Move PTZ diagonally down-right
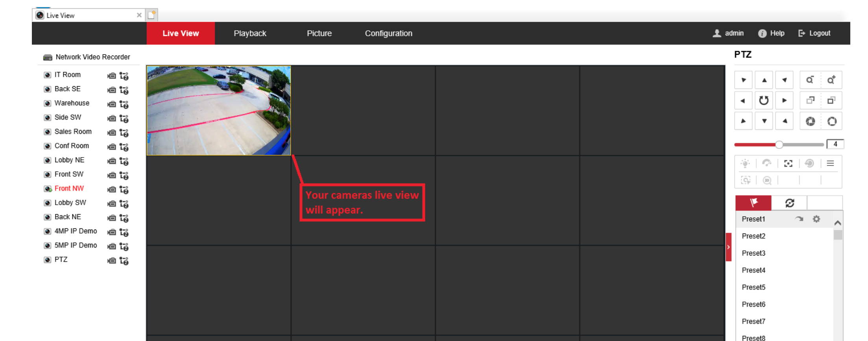Viewport: 868px width, 341px height. (x=784, y=121)
